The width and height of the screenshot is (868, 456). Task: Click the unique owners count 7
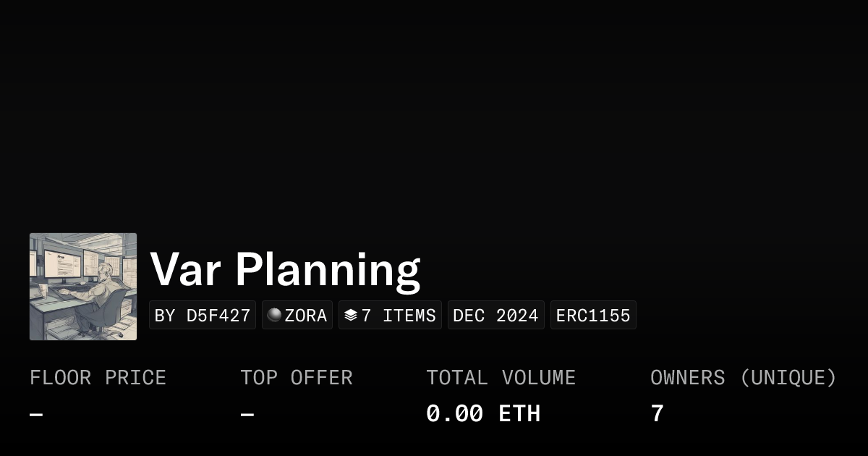point(657,414)
